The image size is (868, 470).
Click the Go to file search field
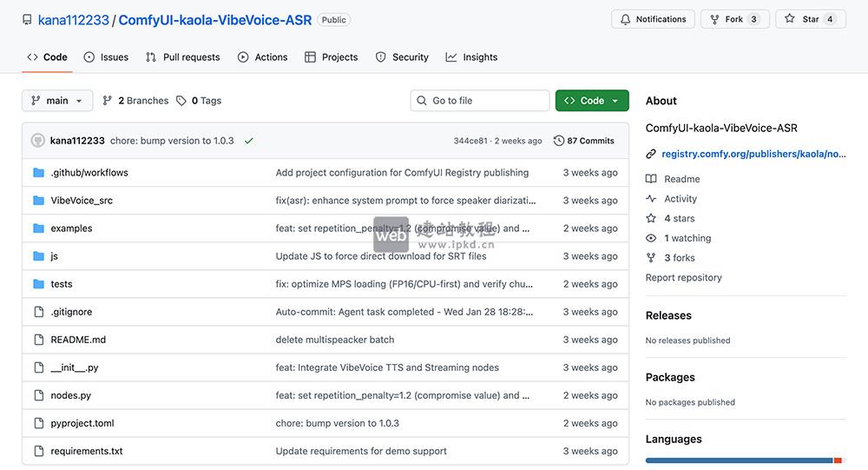480,100
